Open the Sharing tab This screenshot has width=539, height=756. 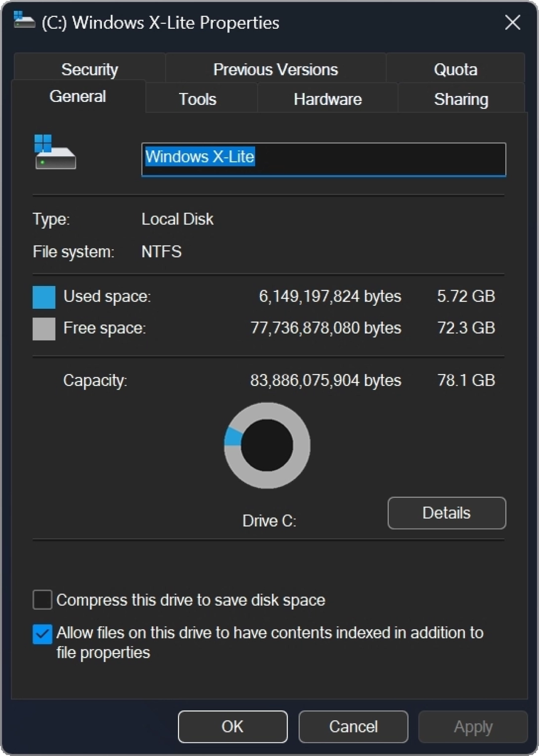[x=461, y=99]
